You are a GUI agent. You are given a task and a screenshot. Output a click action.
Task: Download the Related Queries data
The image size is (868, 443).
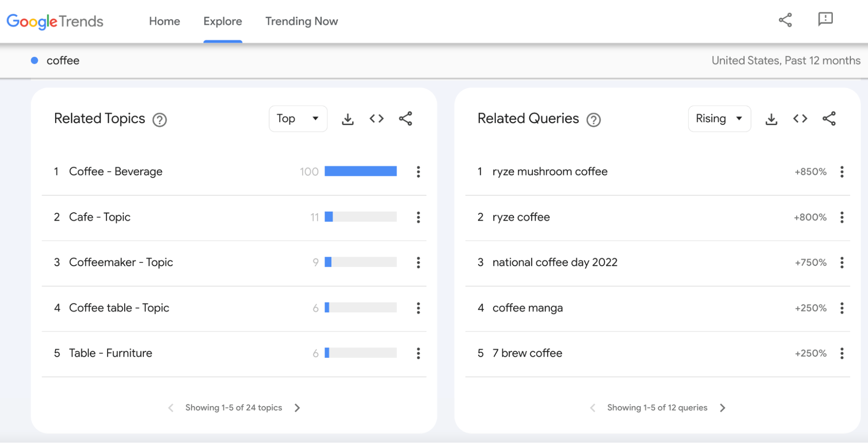[x=771, y=119]
